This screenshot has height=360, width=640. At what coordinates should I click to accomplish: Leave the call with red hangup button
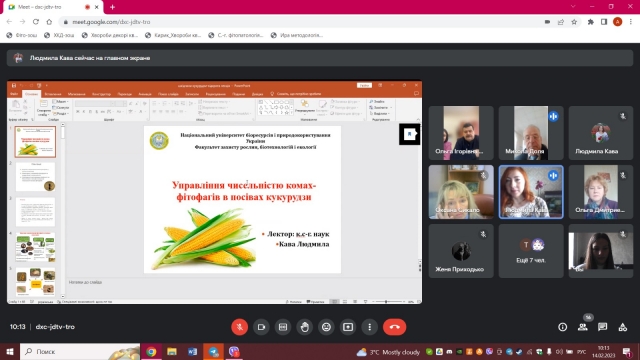pos(394,327)
